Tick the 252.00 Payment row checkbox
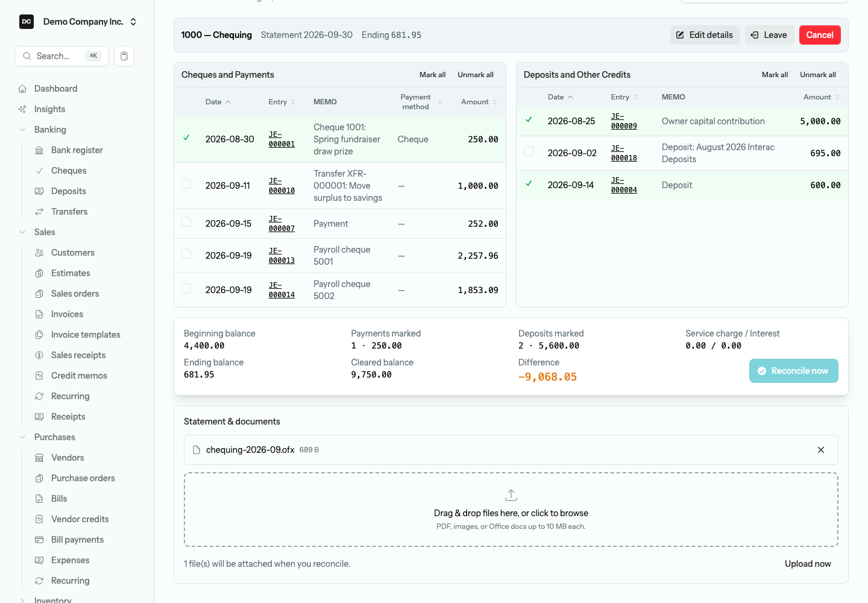 coord(186,223)
